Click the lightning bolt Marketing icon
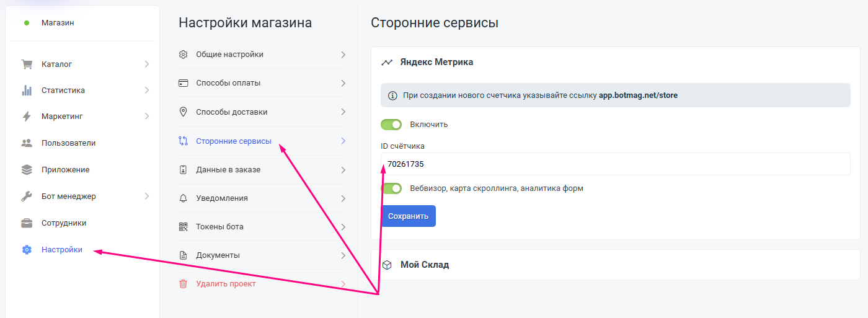The height and width of the screenshot is (318, 868). pos(27,117)
